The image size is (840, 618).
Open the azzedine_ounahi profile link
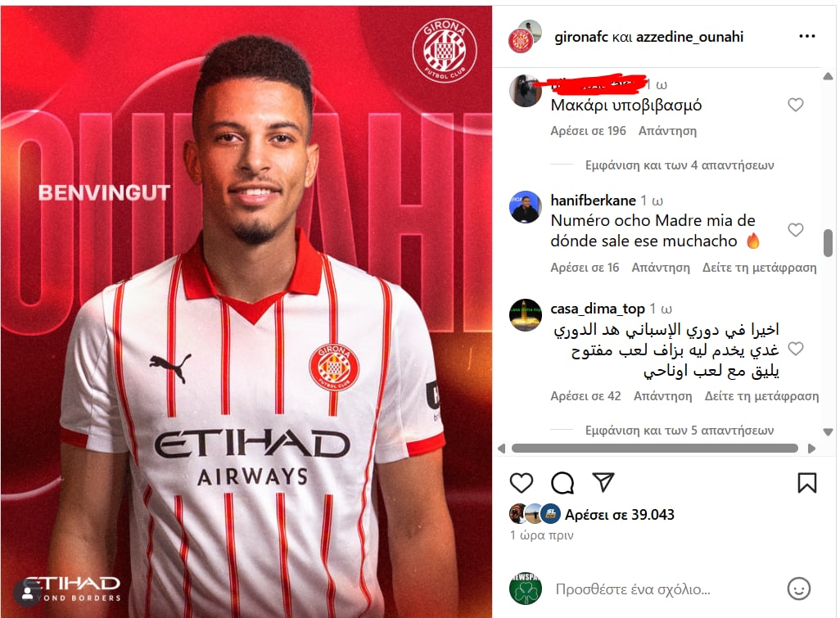click(689, 37)
